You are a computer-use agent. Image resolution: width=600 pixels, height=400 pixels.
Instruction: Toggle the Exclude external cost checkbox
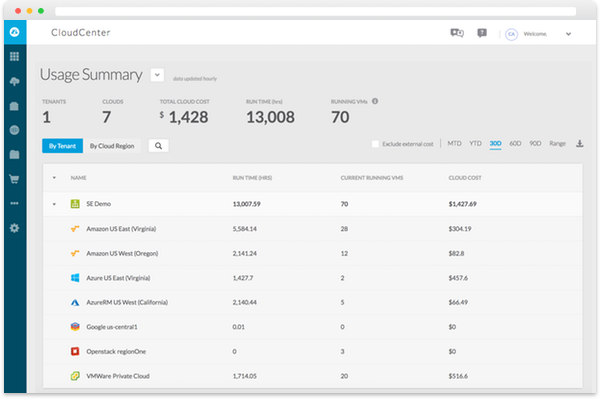[375, 144]
